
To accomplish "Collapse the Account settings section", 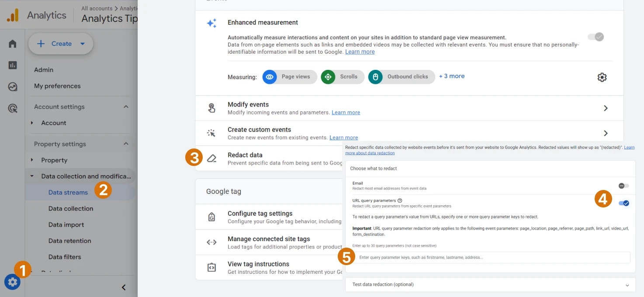I will [x=126, y=107].
